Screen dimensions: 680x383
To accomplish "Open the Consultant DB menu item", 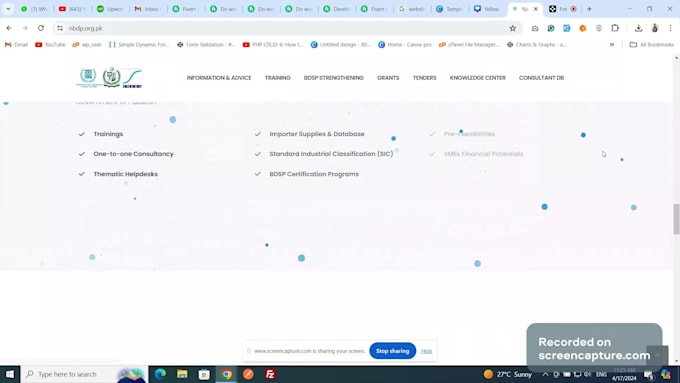I will click(x=541, y=78).
